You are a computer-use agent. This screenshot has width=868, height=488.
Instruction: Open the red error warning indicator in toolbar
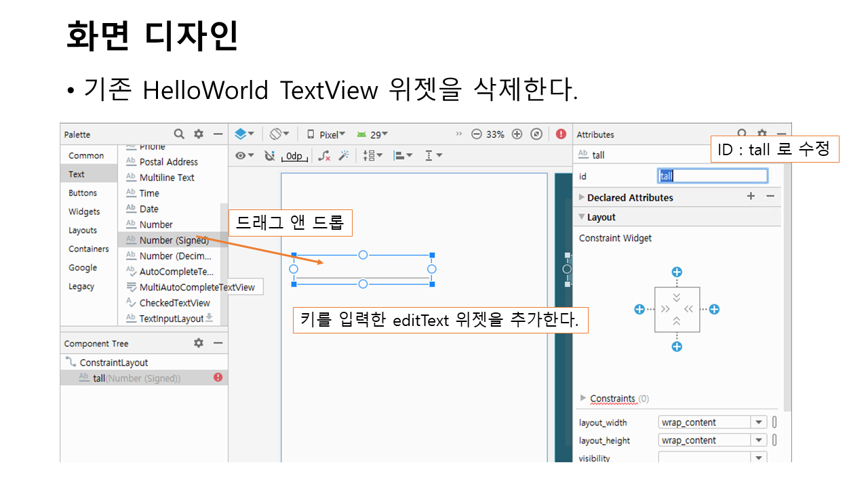[x=561, y=134]
